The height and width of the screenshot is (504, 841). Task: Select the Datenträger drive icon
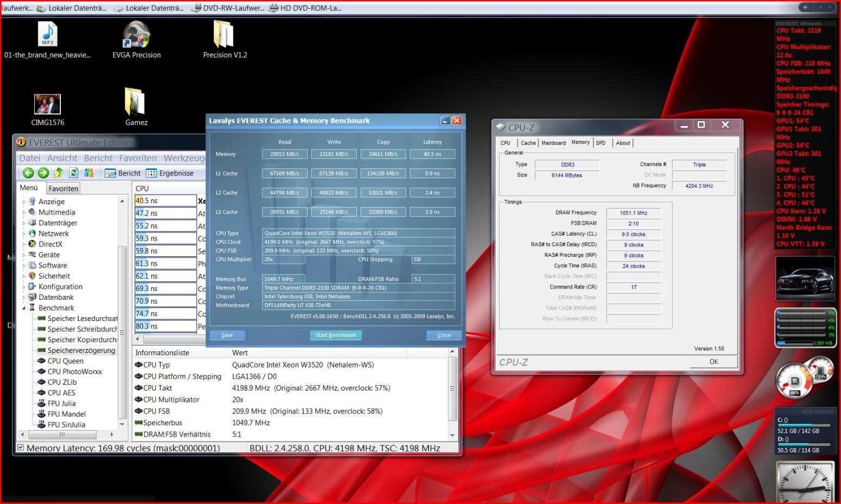click(x=32, y=223)
